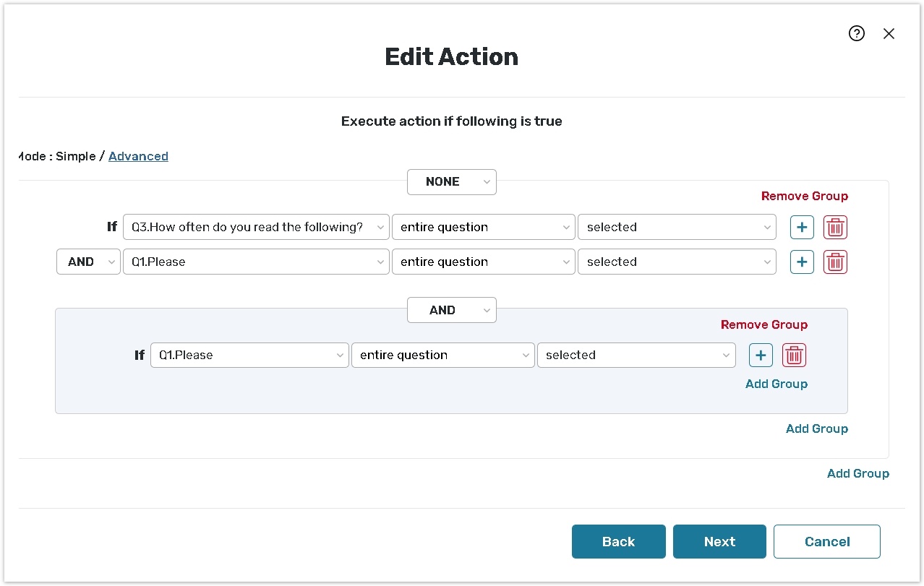
Task: Delete the AND Q1.Please condition row
Action: pyautogui.click(x=835, y=262)
